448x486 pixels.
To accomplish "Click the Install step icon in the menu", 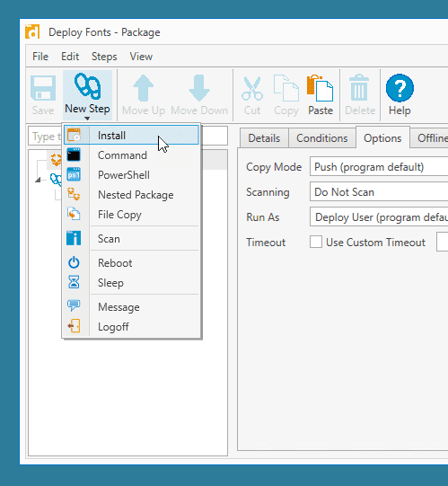I will coord(74,135).
